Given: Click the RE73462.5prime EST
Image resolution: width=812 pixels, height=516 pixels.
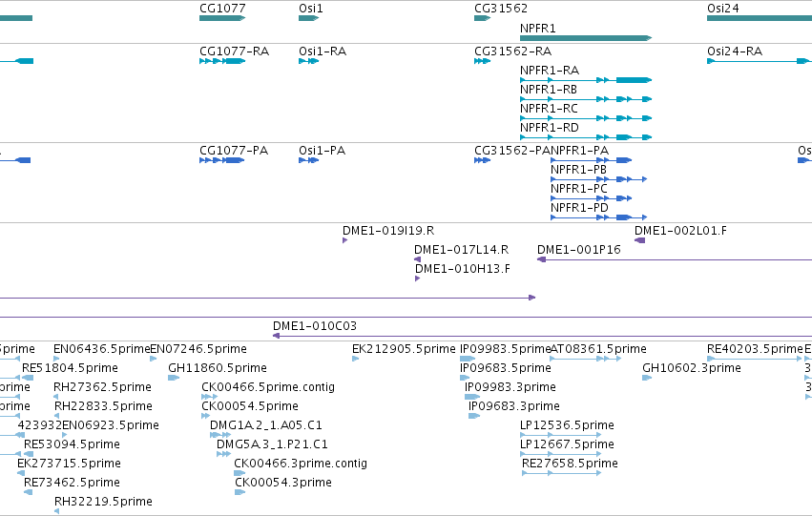Looking at the screenshot, I should (x=28, y=493).
